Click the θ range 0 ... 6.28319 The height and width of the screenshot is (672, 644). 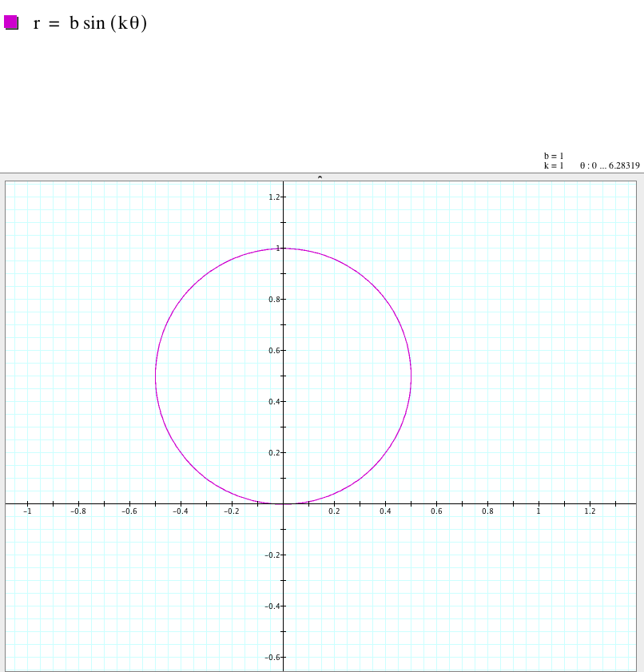(610, 165)
